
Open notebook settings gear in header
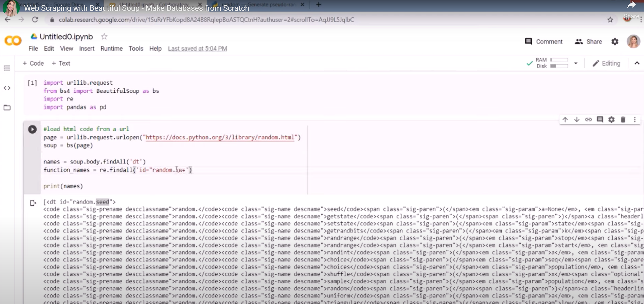pyautogui.click(x=615, y=41)
